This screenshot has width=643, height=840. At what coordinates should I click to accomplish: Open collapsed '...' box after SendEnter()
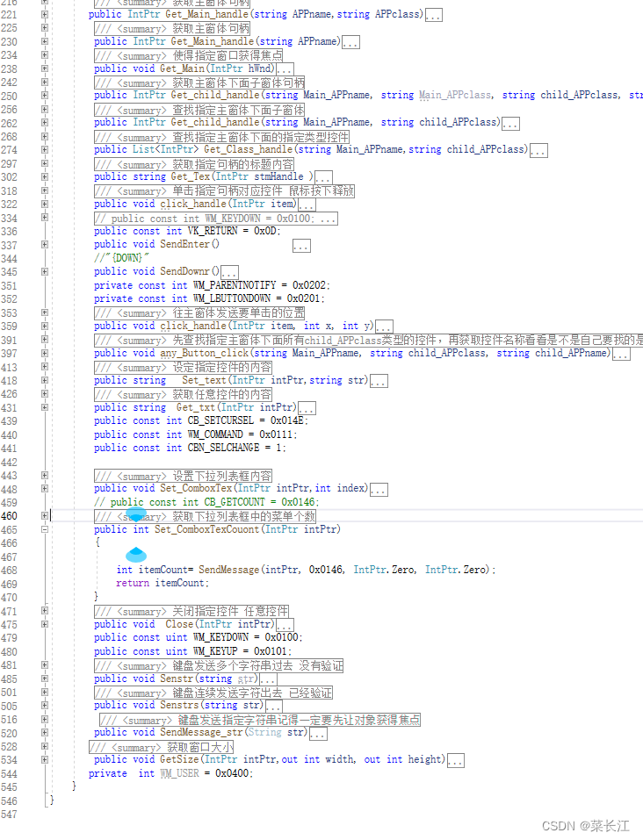pyautogui.click(x=301, y=246)
